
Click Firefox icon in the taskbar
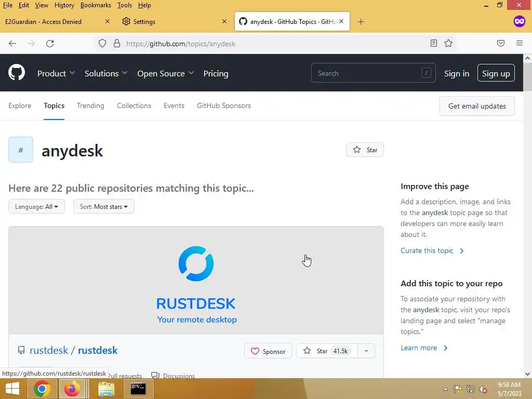click(72, 389)
